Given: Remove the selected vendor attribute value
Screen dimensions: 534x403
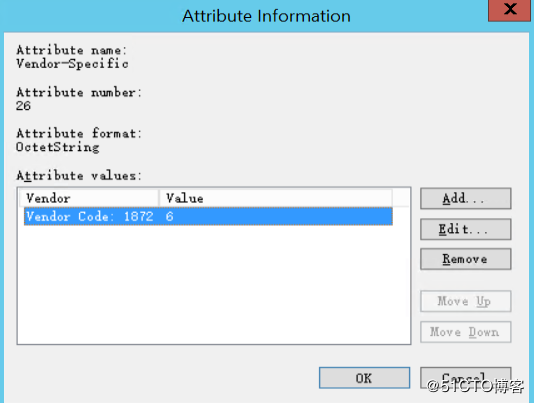Looking at the screenshot, I should pos(466,259).
